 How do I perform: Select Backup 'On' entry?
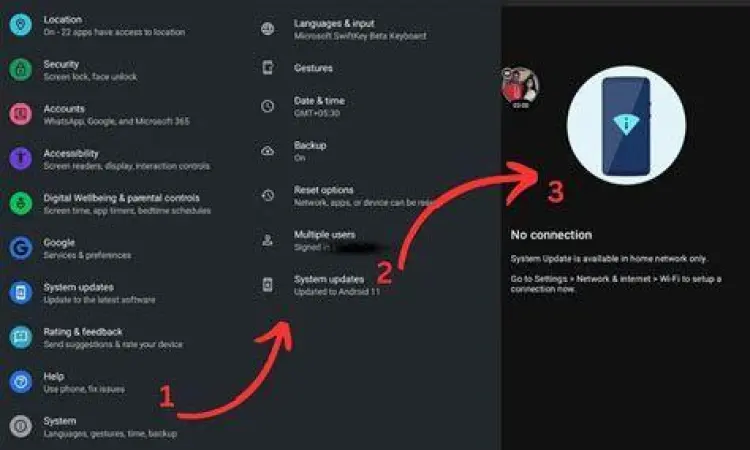(310, 151)
